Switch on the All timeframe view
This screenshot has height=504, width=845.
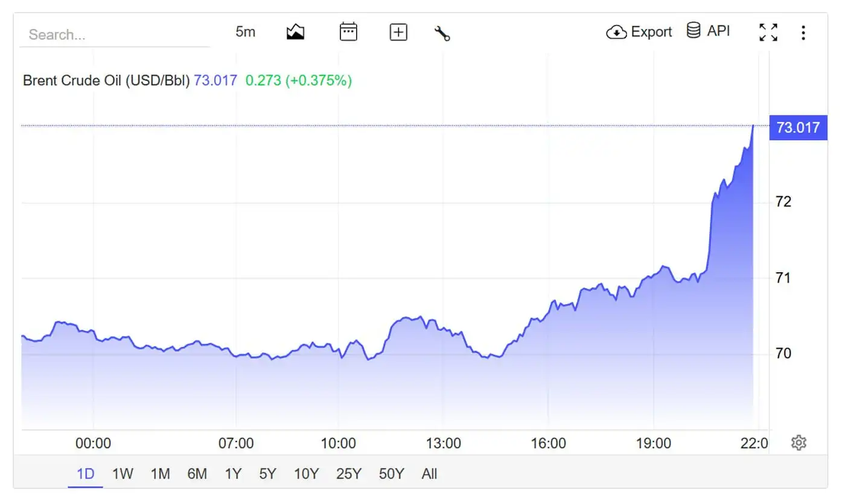tap(429, 474)
